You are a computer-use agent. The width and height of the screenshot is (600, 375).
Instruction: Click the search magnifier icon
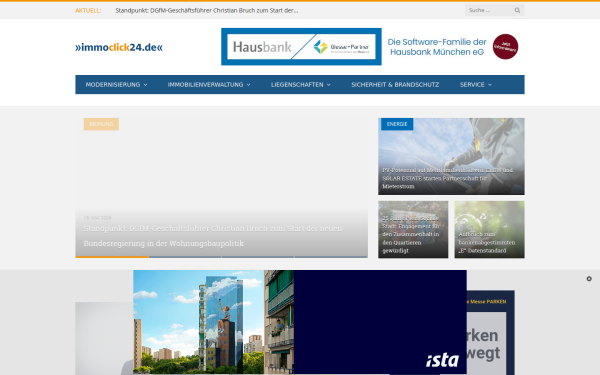pos(517,10)
